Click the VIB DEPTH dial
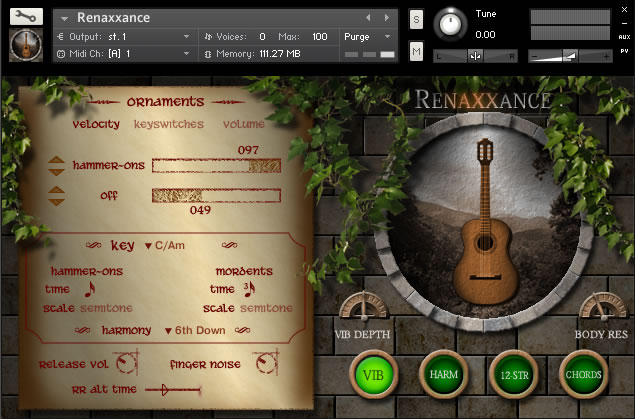 point(364,305)
